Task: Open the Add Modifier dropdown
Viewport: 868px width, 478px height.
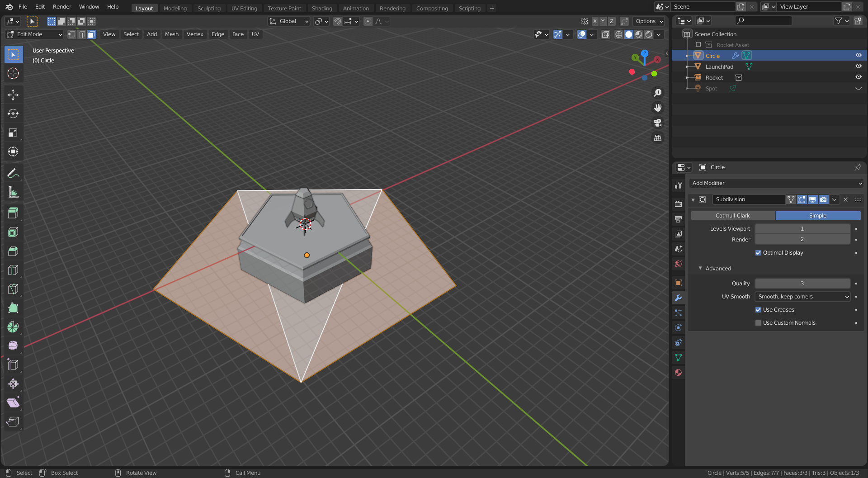Action: [776, 183]
